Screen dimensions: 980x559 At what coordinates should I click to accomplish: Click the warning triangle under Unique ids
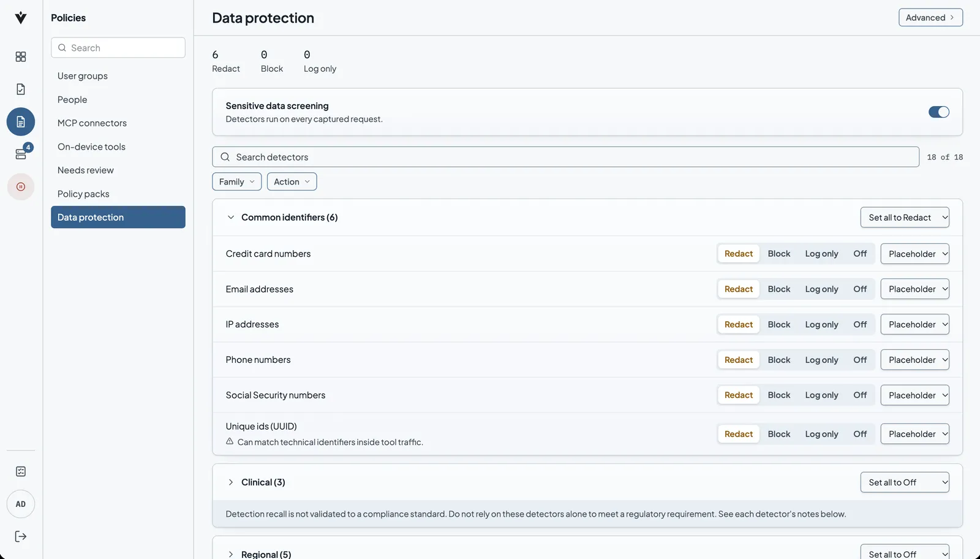click(x=230, y=441)
